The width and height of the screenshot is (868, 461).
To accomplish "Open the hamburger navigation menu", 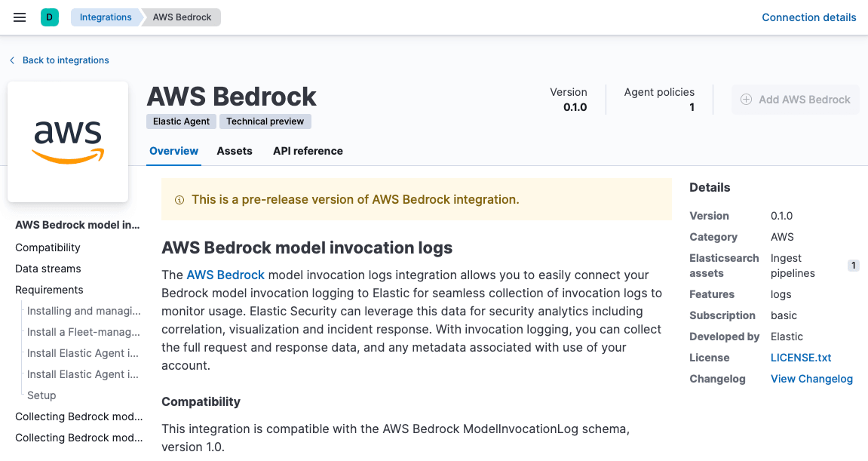I will pyautogui.click(x=20, y=17).
